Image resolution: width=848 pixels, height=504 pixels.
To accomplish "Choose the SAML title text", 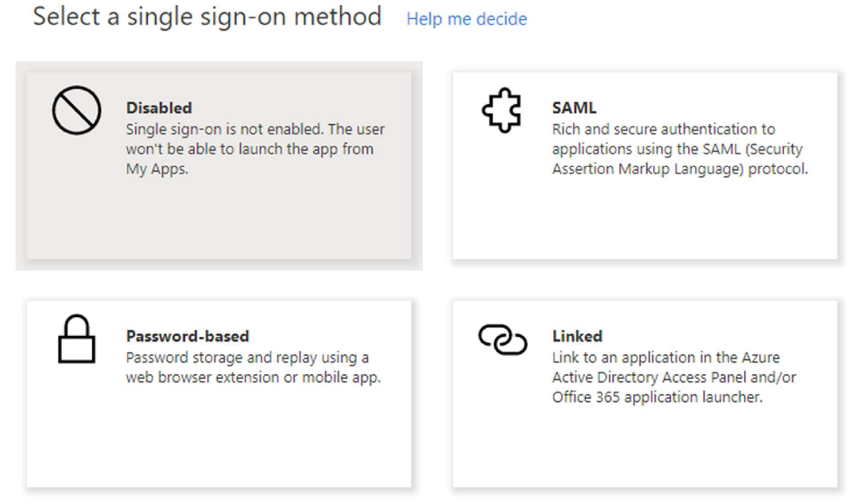I will pyautogui.click(x=574, y=108).
